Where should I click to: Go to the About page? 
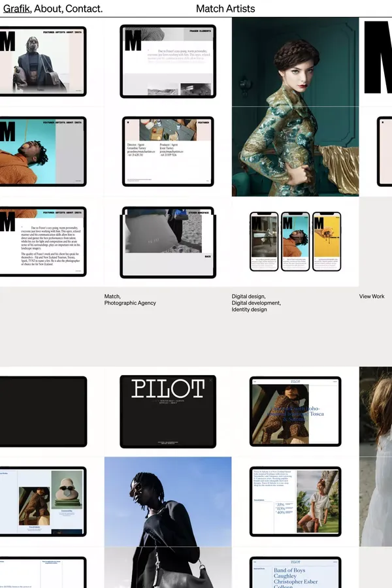click(48, 8)
